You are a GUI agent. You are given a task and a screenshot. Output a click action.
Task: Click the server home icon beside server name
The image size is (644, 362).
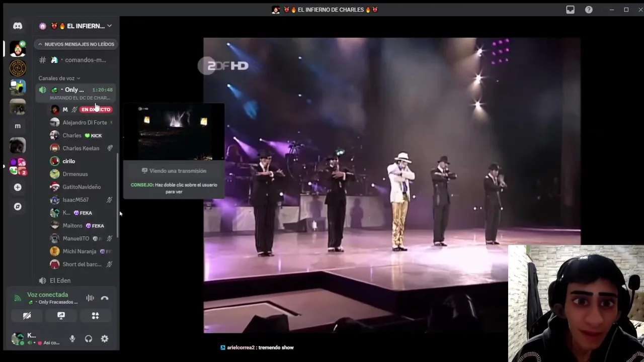pyautogui.click(x=43, y=26)
